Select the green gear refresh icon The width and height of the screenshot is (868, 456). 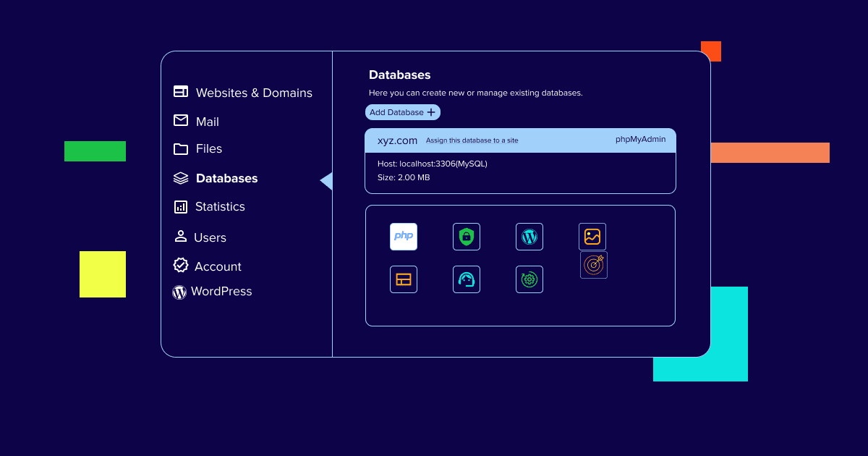pyautogui.click(x=529, y=279)
